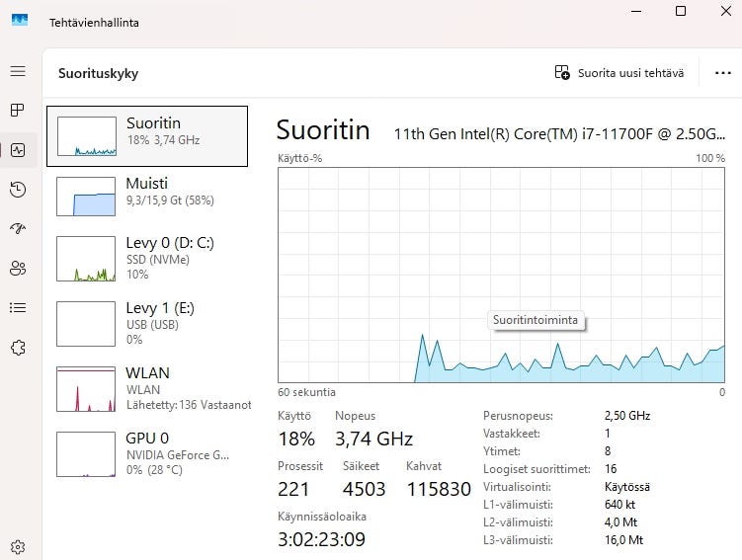The height and width of the screenshot is (560, 742).
Task: Select the GPU 0 NVIDIA entry
Action: [x=147, y=453]
